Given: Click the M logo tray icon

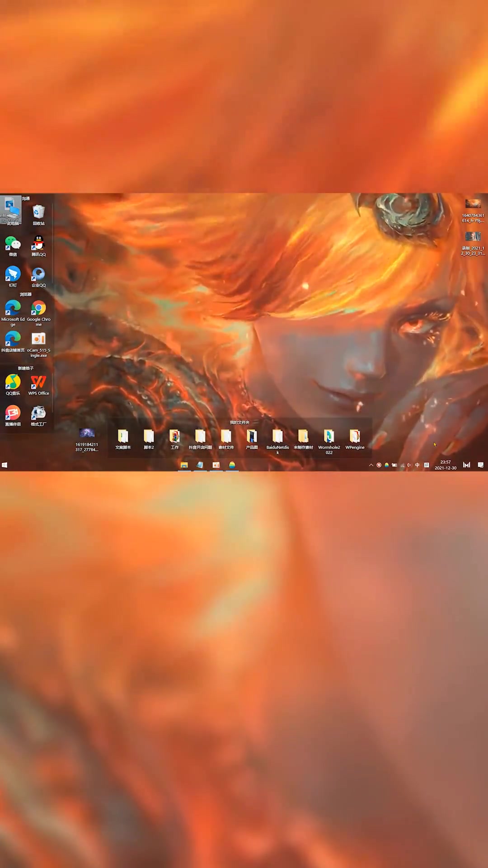Looking at the screenshot, I should [467, 465].
